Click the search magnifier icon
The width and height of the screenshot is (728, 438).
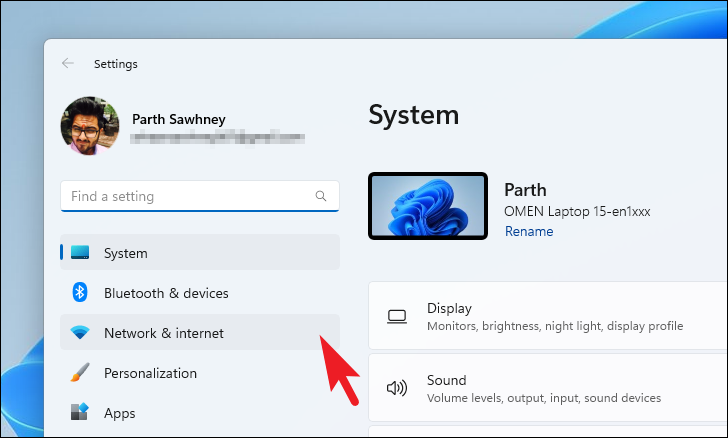click(x=321, y=196)
